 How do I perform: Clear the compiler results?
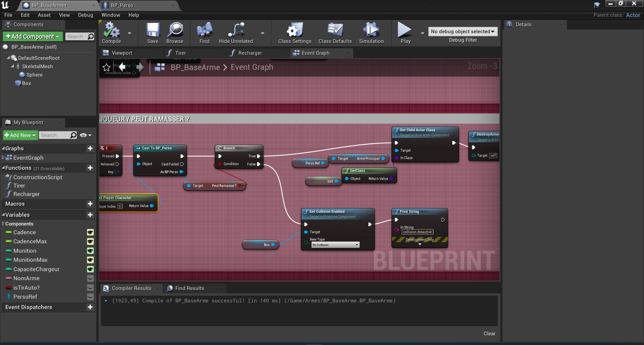pyautogui.click(x=489, y=334)
